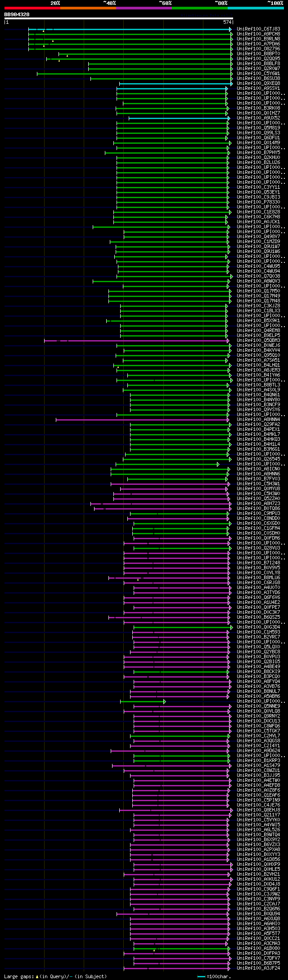Select the BB904328 query name
Viewport: 288px width, 980px height.
point(17,14)
